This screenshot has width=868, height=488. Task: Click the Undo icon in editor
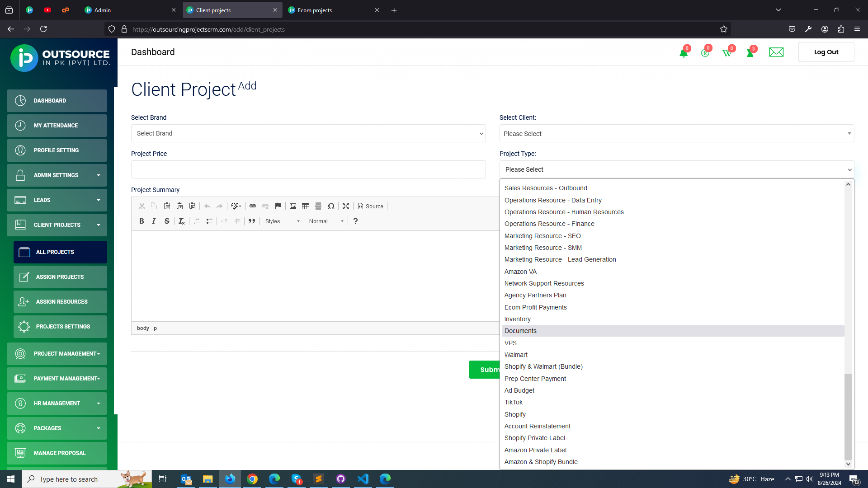click(x=207, y=206)
